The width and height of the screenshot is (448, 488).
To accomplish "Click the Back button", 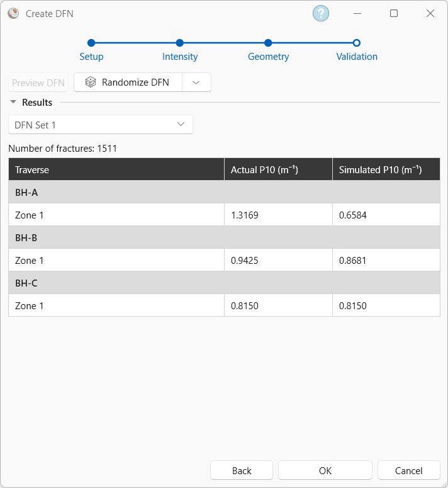I will coord(242,470).
